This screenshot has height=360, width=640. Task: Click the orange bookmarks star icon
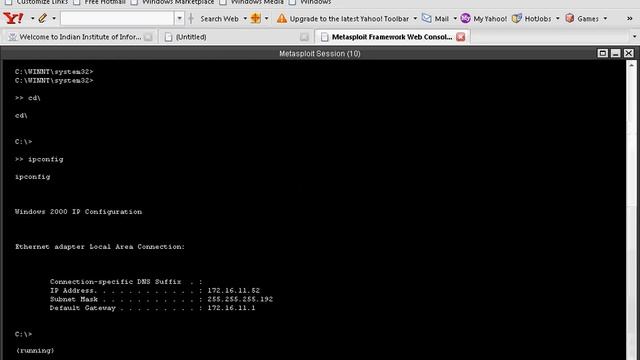click(256, 18)
